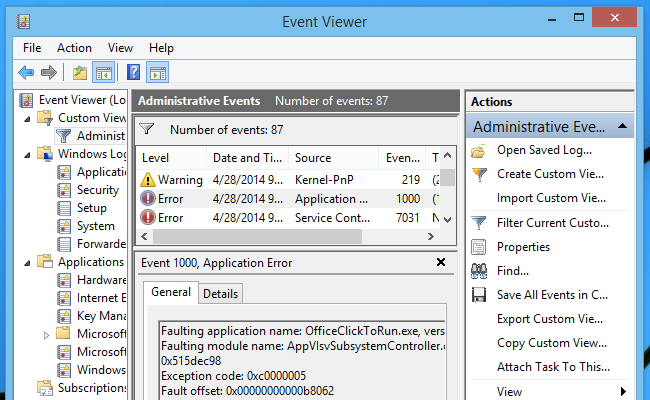Open the Help question mark toolbar icon
This screenshot has height=400, width=650.
click(133, 73)
